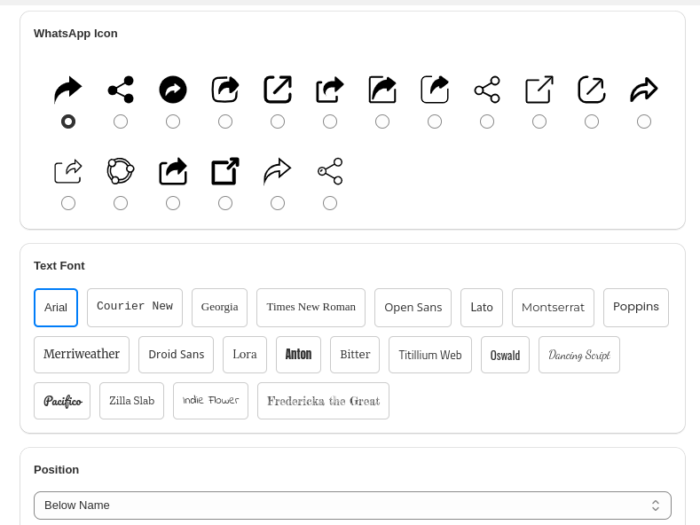This screenshot has height=525, width=700.
Task: Pick the Droid Sans font
Action: (x=176, y=354)
